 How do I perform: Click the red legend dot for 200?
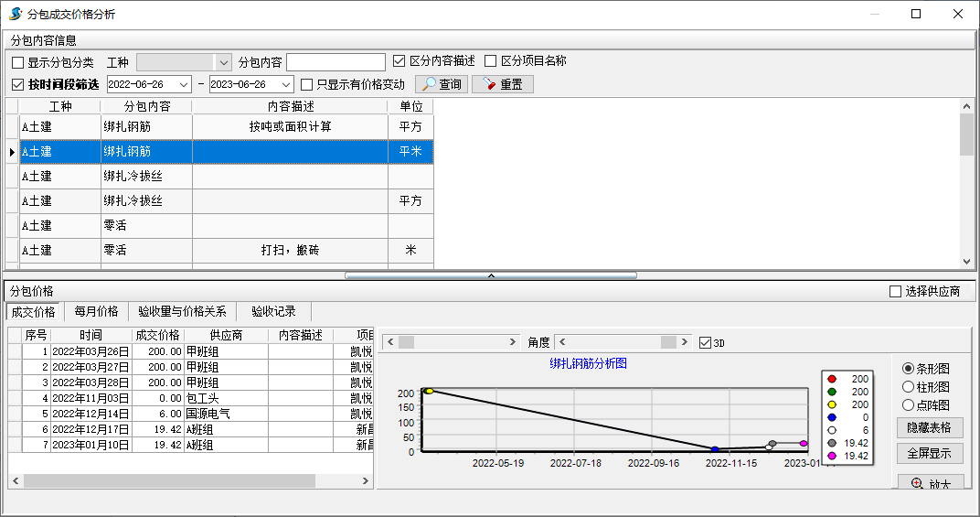point(831,379)
